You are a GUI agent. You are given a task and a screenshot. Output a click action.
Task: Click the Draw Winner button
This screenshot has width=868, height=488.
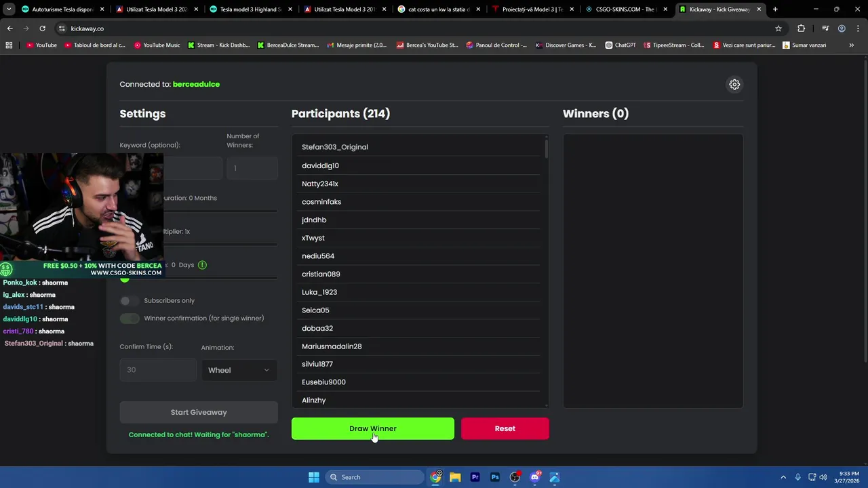(373, 429)
